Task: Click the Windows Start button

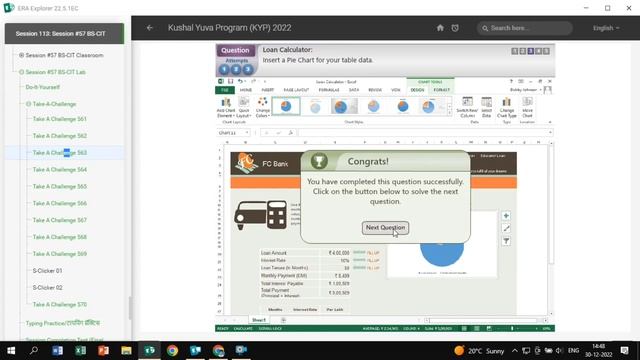Action: point(11,350)
